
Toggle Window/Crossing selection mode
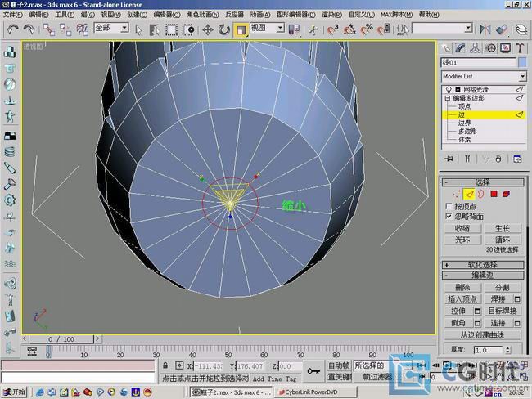click(x=187, y=29)
